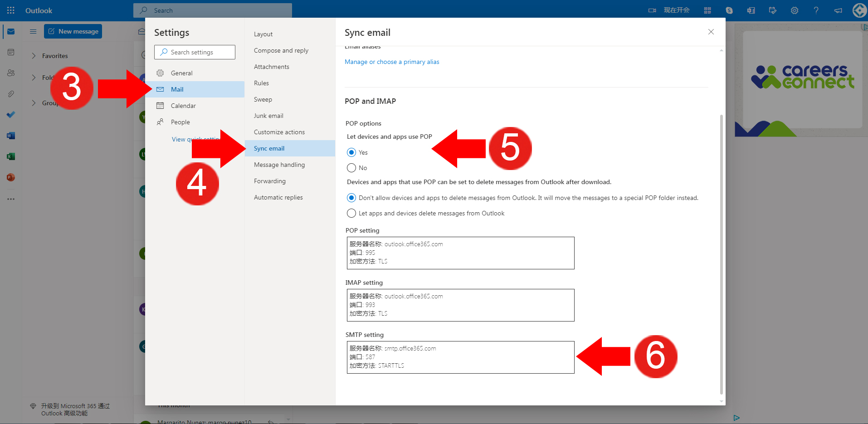Open Attachments settings
This screenshot has width=868, height=424.
pyautogui.click(x=290, y=67)
